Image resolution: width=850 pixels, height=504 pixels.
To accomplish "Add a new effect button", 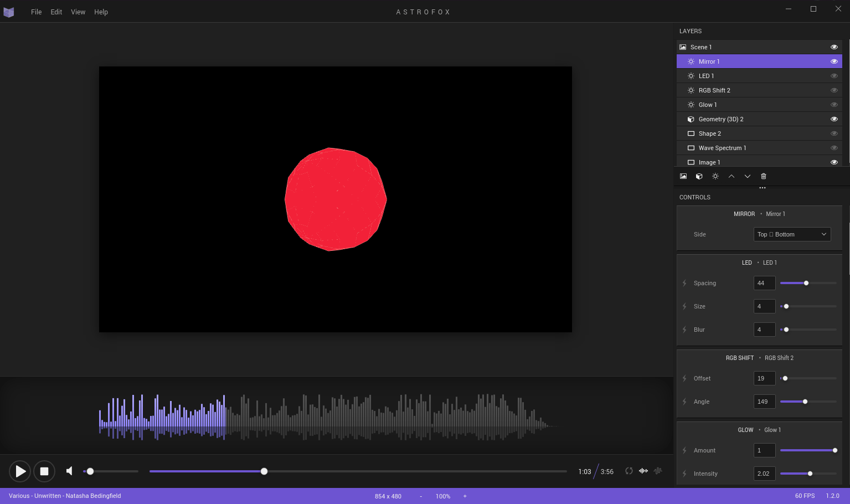I will point(715,176).
